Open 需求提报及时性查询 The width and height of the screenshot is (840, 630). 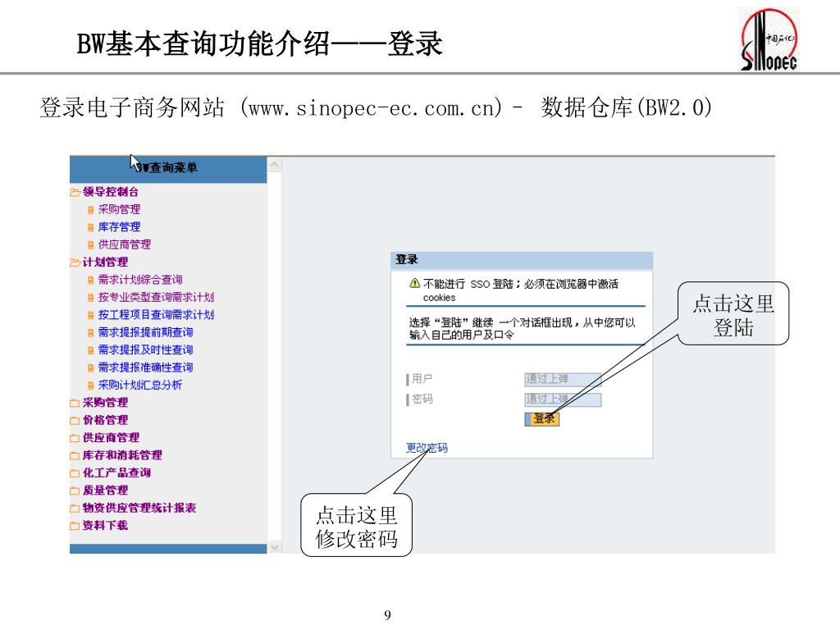click(145, 349)
